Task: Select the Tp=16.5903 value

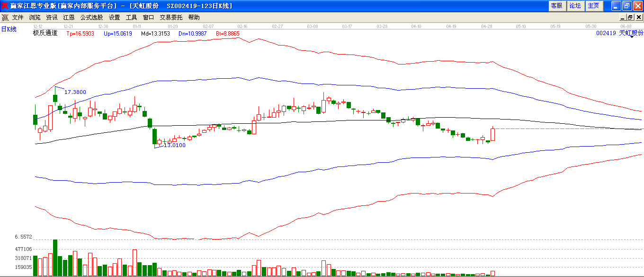Action: [x=80, y=34]
